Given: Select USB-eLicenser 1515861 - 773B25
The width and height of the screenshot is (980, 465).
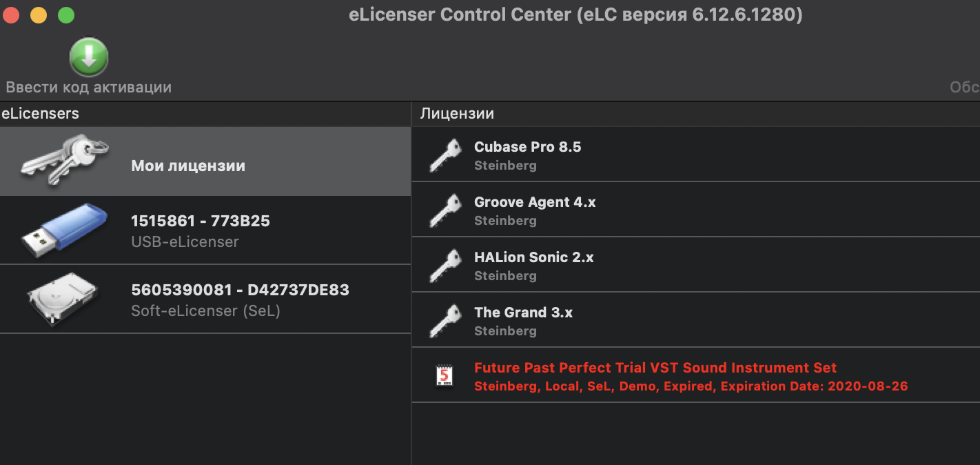Looking at the screenshot, I should point(201,230).
